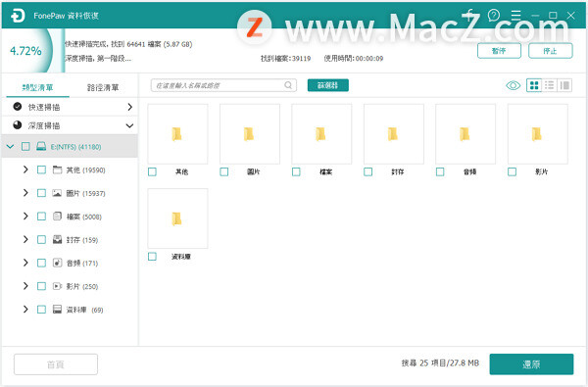The image size is (588, 387).
Task: Click the magnifier search icon
Action: click(288, 85)
